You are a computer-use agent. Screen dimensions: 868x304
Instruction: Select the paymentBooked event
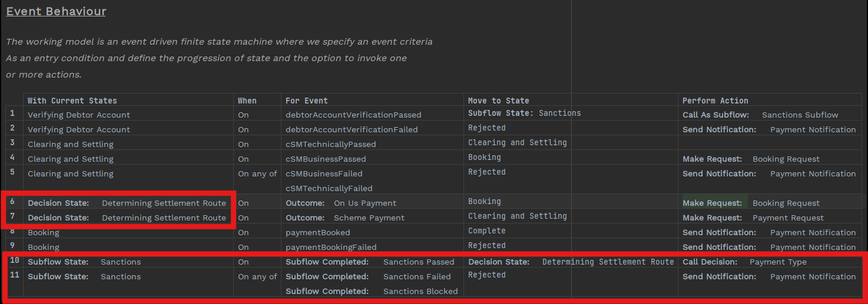click(x=317, y=232)
